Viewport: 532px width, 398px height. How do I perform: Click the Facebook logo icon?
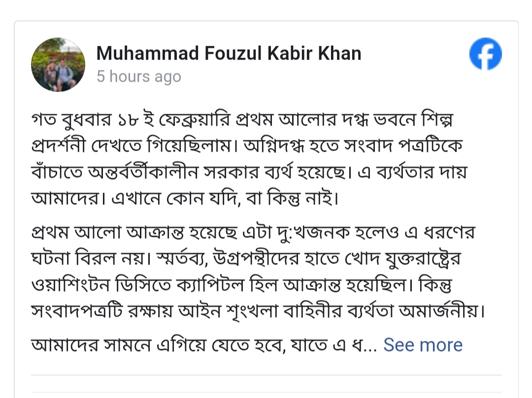(x=485, y=54)
